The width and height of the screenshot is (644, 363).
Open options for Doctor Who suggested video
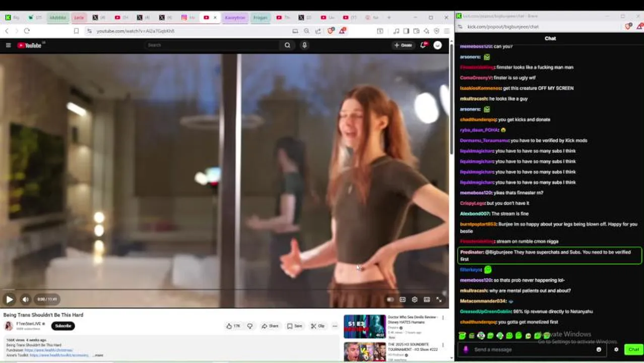tap(443, 318)
